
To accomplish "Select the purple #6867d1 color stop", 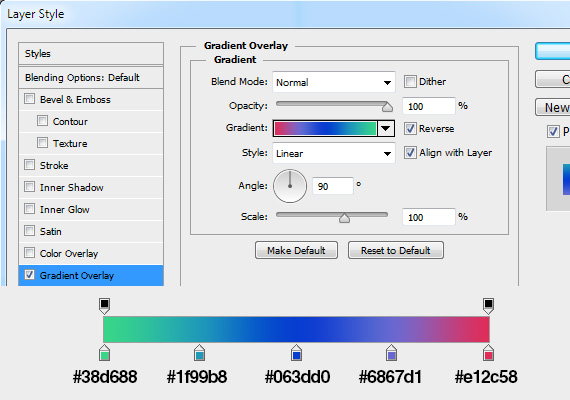I will 392,353.
